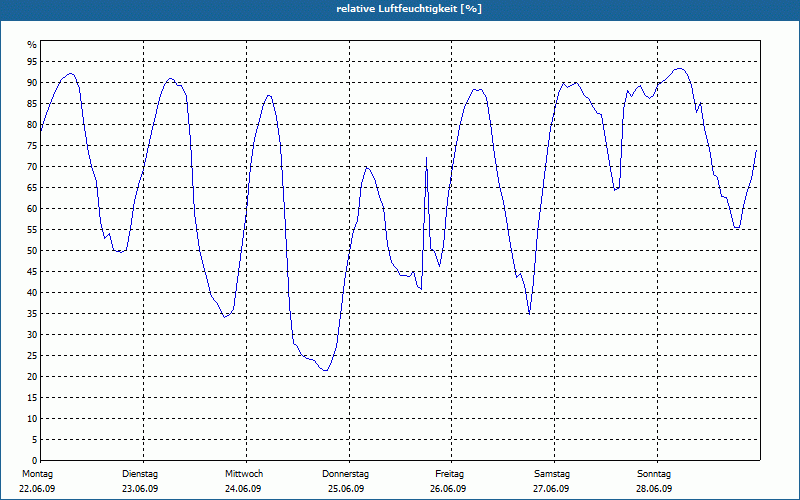Click the '40' y-axis value
Screen dimensions: 800x500
32,292
